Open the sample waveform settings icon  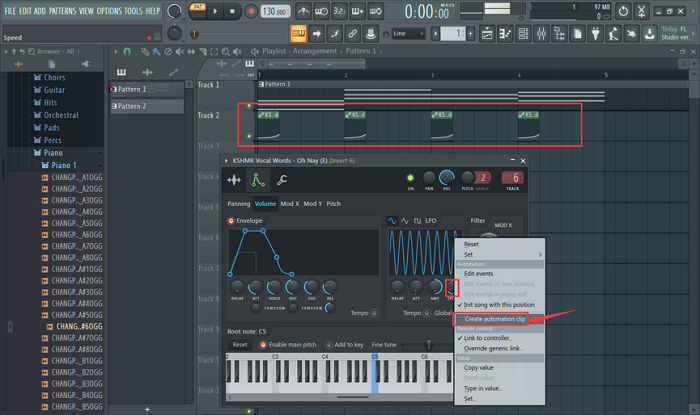(234, 180)
